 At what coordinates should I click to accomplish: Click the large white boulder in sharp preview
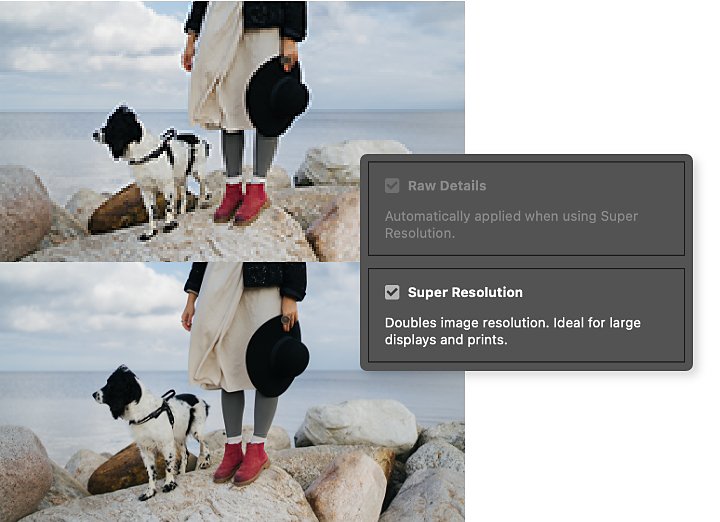[358, 426]
